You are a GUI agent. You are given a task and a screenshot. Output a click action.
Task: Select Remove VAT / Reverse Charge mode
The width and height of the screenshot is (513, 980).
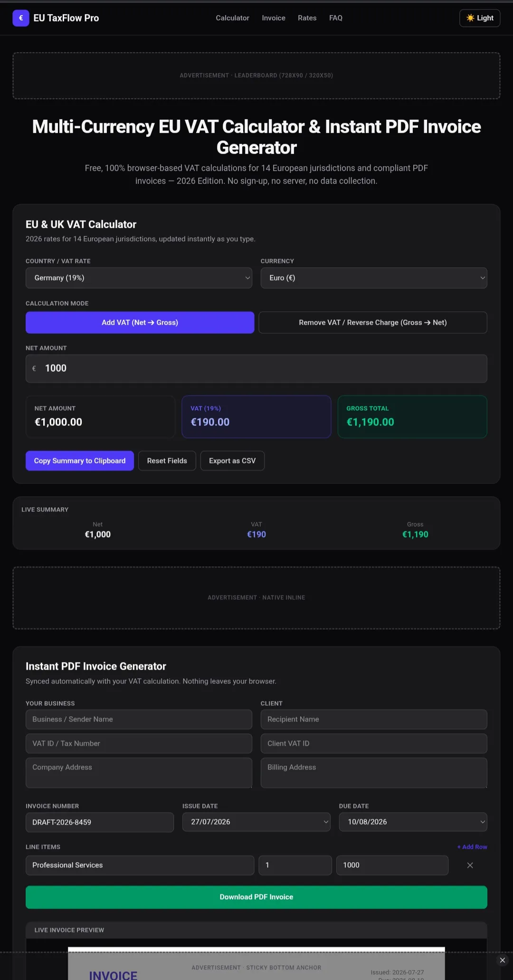point(373,322)
